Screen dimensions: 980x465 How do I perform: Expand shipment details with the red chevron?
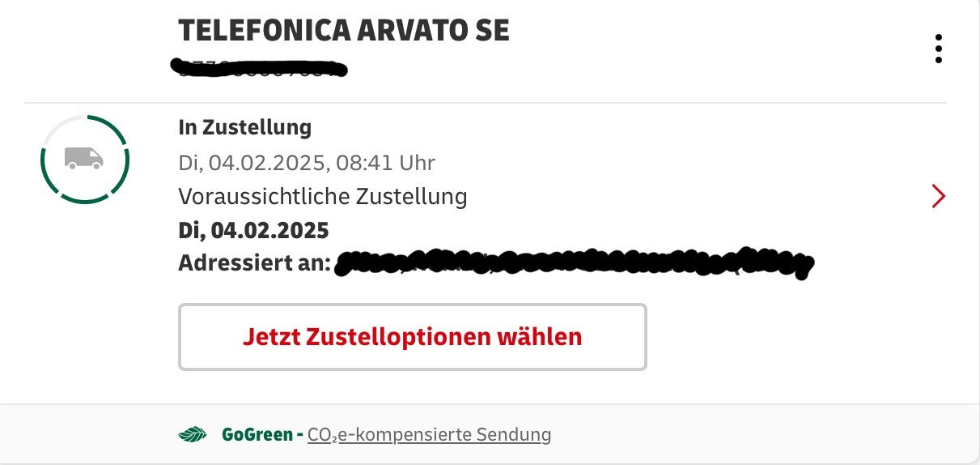(x=938, y=196)
